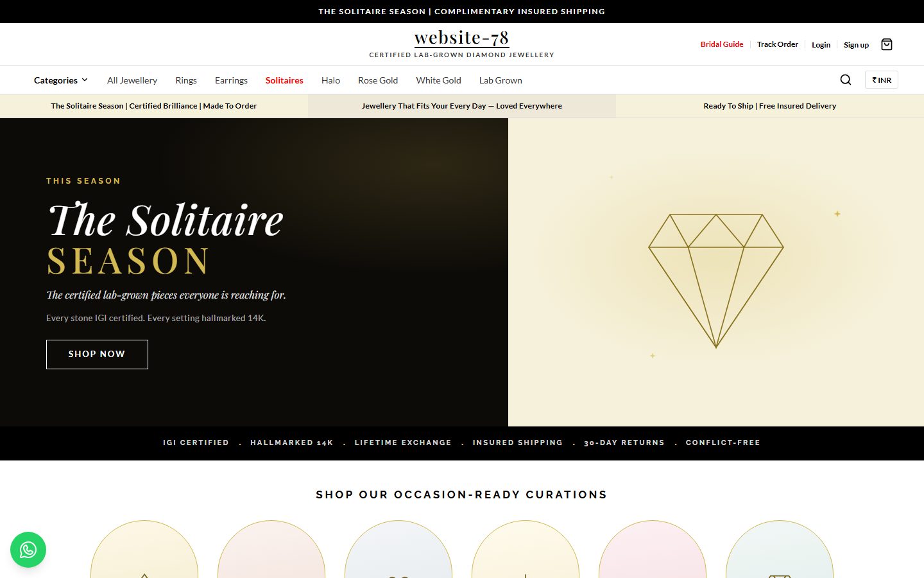The image size is (924, 578).
Task: Open the first yellow curation circle
Action: coord(144,549)
